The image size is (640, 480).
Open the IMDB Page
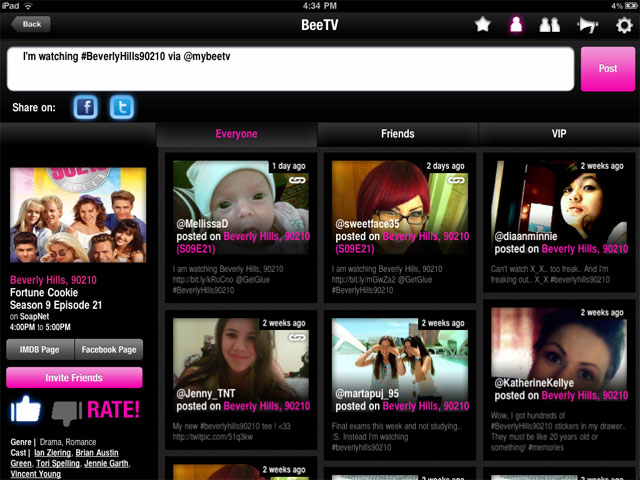point(40,349)
